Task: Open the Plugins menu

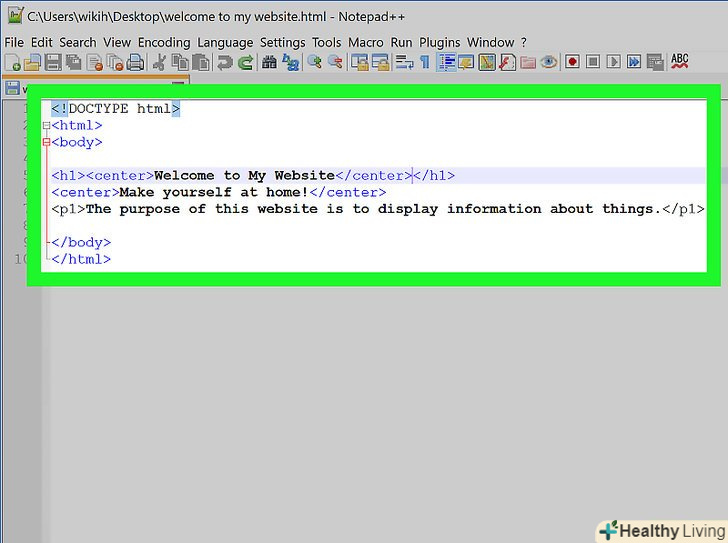Action: pos(439,43)
